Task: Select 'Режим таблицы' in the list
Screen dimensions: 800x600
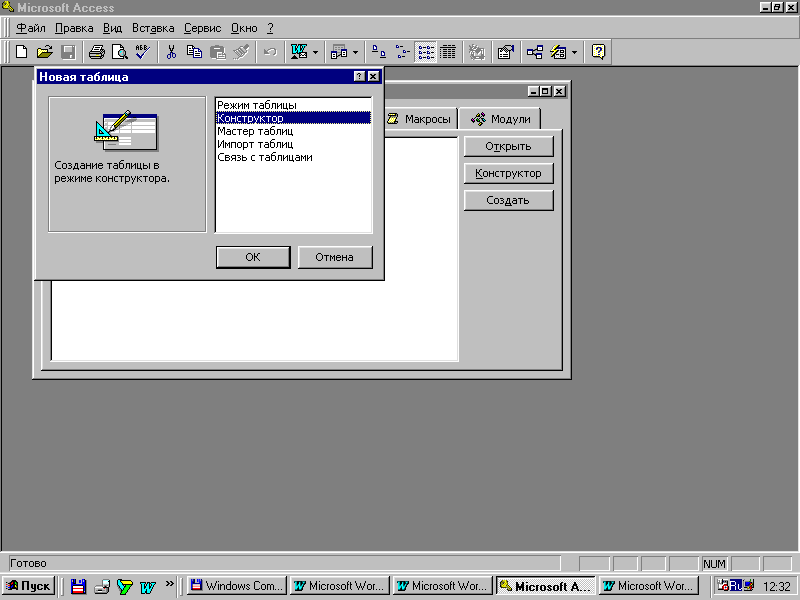Action: 293,105
